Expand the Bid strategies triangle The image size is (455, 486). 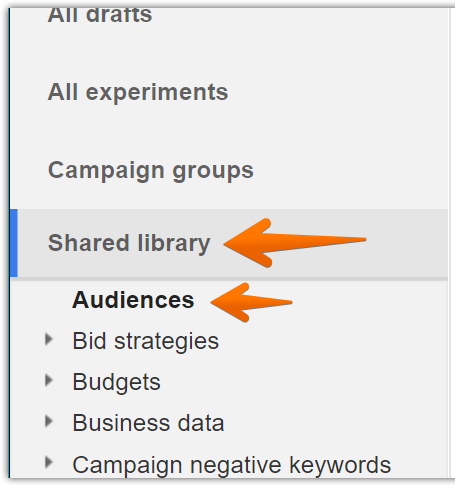tap(49, 339)
